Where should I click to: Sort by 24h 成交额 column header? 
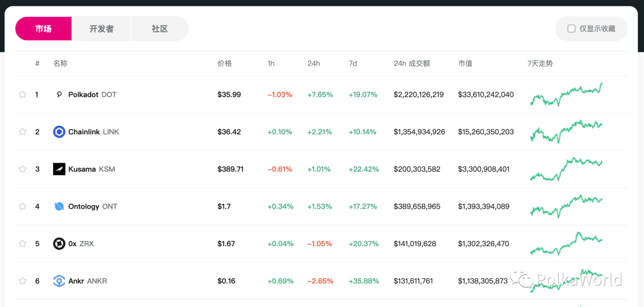pos(411,64)
